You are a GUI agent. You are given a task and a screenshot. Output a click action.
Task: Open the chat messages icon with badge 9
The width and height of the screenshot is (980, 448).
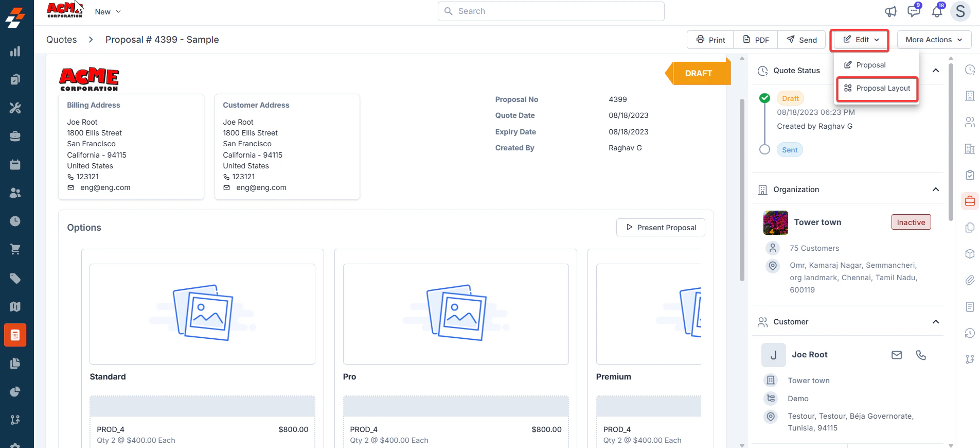(x=914, y=11)
